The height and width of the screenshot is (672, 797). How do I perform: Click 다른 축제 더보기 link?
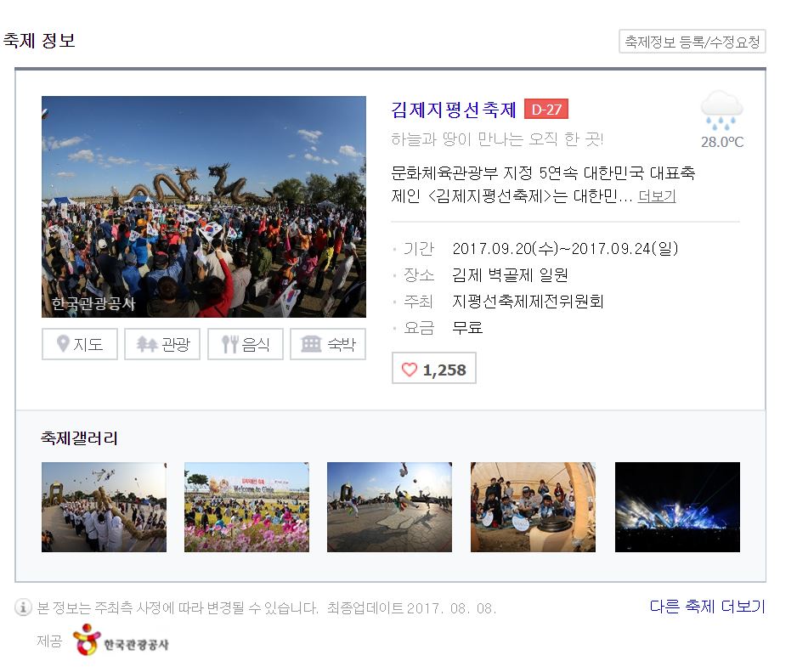(707, 607)
